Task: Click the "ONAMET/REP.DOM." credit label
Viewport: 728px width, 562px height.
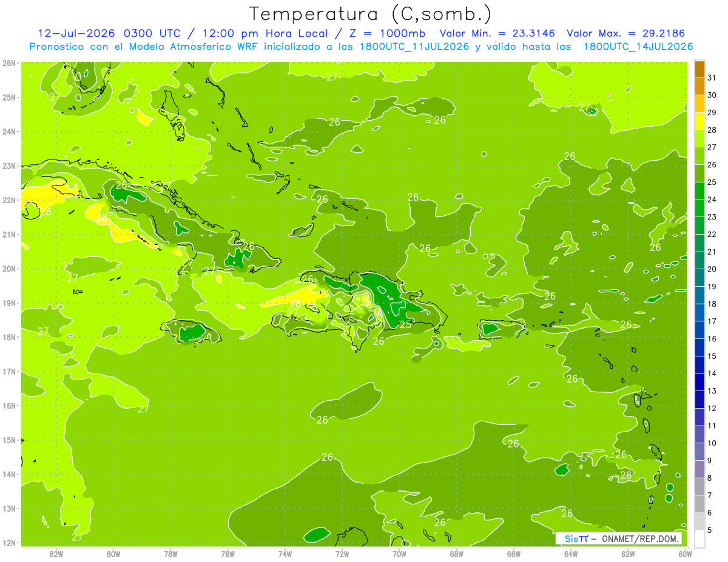Action: click(640, 539)
